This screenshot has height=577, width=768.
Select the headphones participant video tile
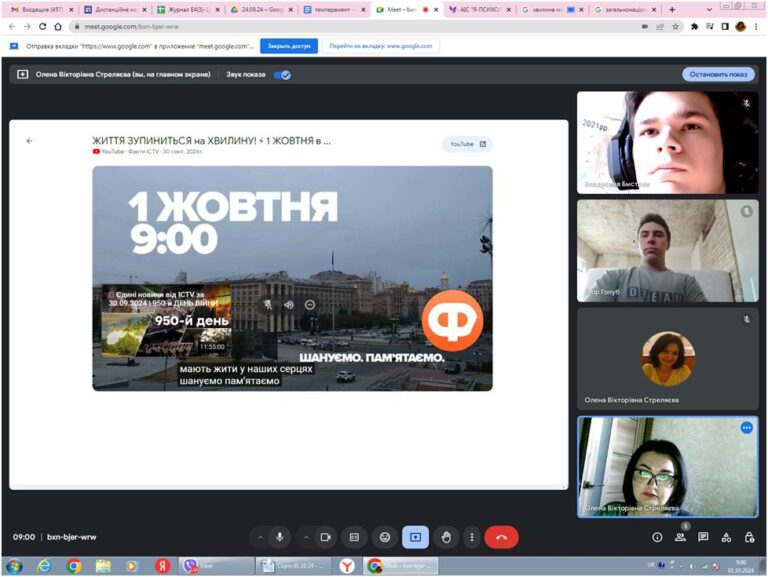coord(668,143)
